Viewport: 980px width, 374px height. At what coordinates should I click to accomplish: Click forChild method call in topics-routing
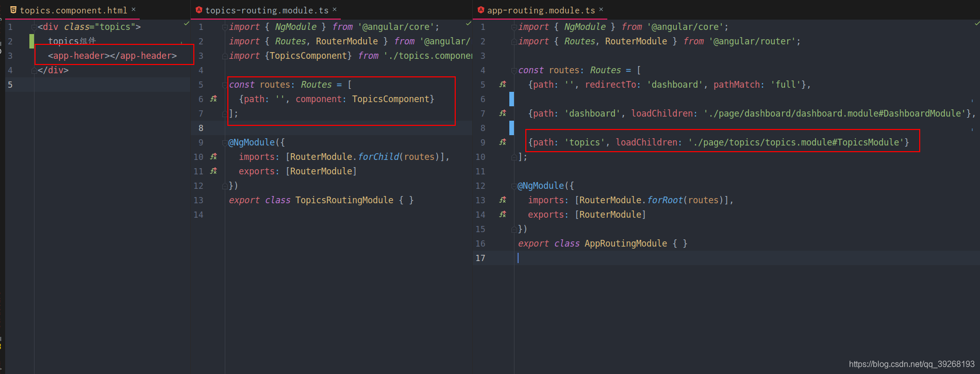[378, 157]
